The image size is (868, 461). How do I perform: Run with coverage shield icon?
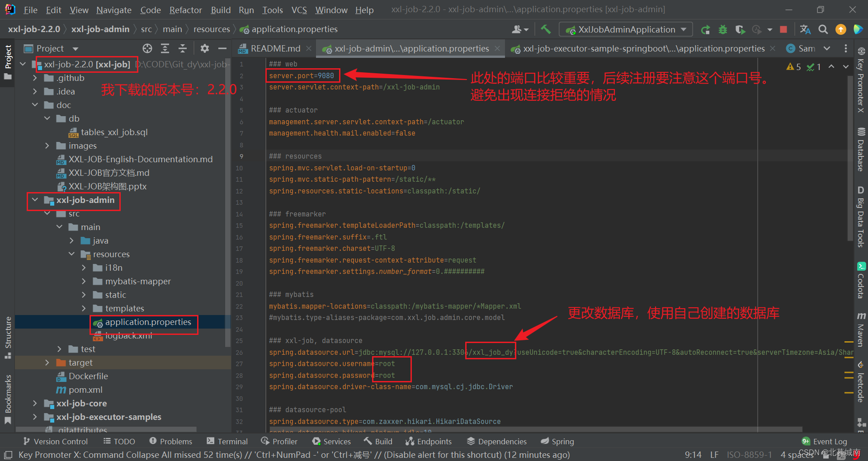[x=740, y=29]
